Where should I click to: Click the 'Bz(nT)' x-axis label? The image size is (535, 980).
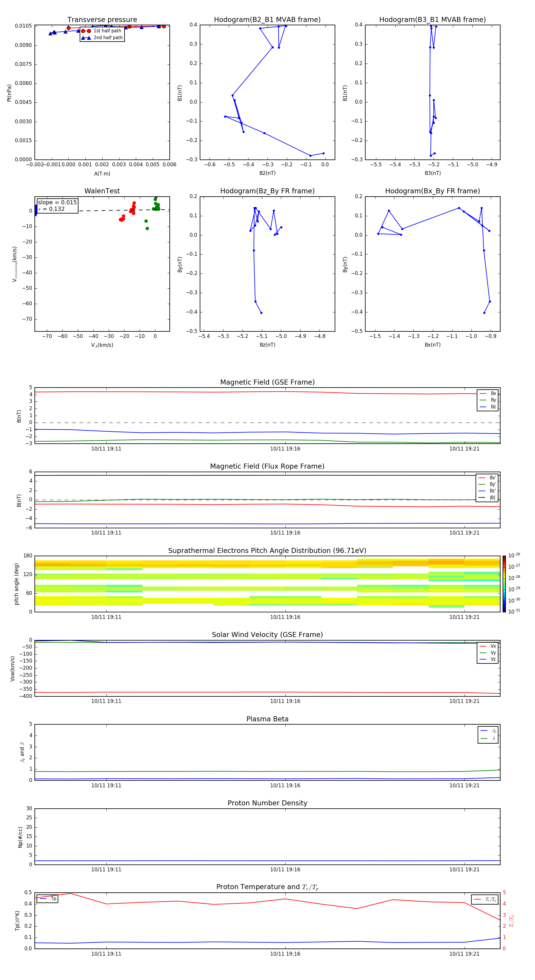click(267, 345)
